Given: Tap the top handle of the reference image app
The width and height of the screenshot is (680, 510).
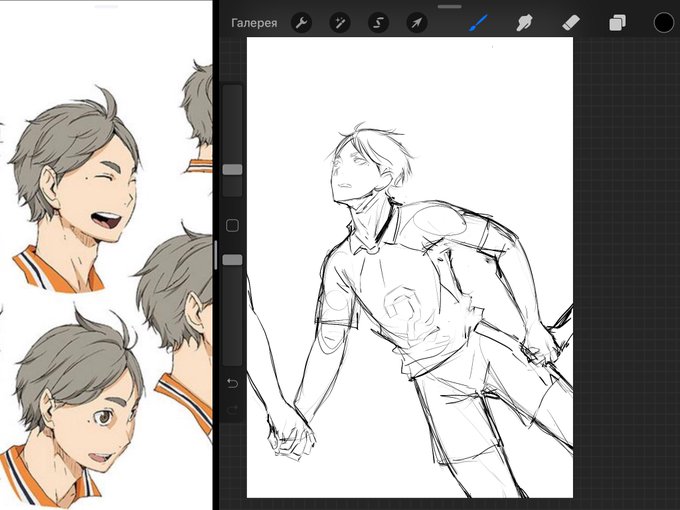Looking at the screenshot, I should point(106,7).
